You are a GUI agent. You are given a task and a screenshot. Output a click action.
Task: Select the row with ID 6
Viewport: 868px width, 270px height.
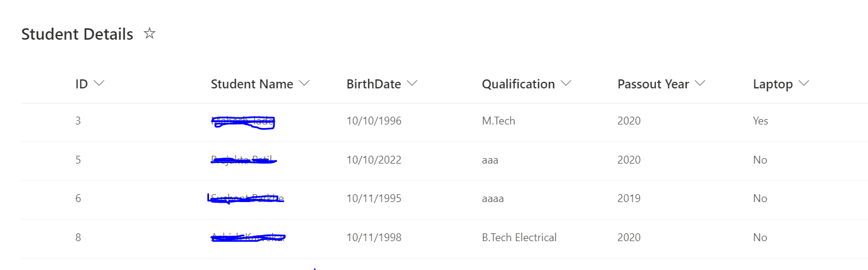click(444, 200)
